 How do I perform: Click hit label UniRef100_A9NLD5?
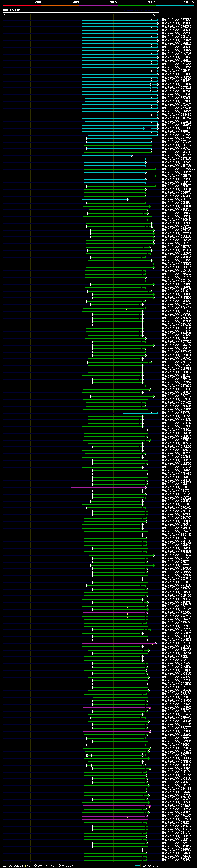click(x=177, y=433)
